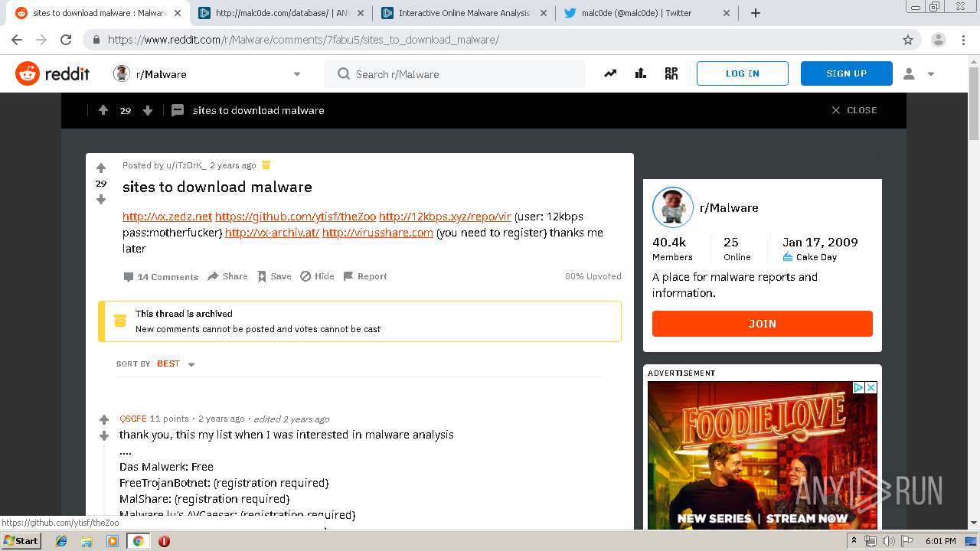
Task: Open the 12kbps.xyz/repo/vir link
Action: [445, 217]
